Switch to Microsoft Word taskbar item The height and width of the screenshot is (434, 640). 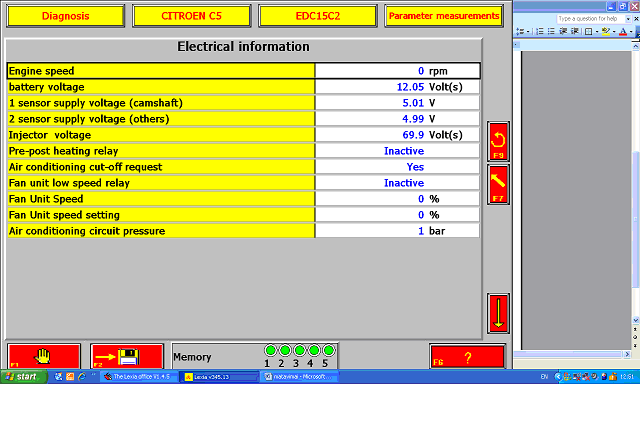[x=300, y=377]
